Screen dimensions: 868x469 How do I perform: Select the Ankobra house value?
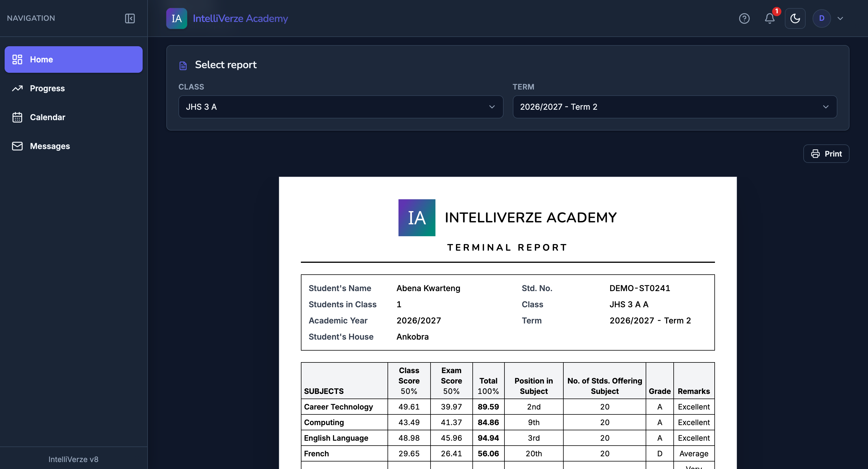click(x=412, y=337)
